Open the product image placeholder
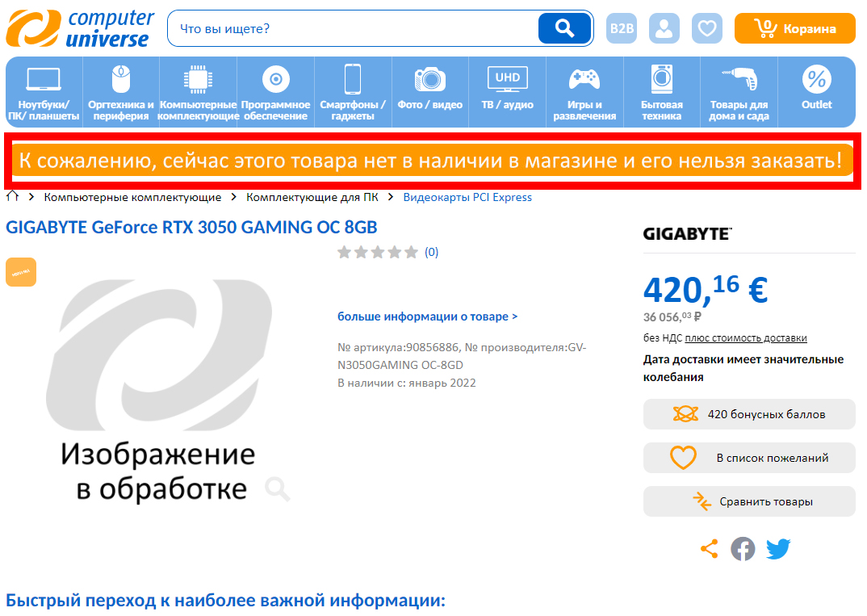The width and height of the screenshot is (867, 616). tap(159, 390)
